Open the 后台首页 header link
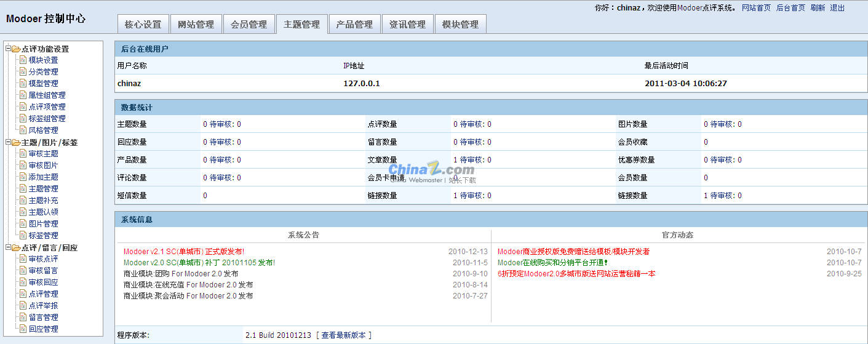Image resolution: width=868 pixels, height=344 pixels. point(790,8)
